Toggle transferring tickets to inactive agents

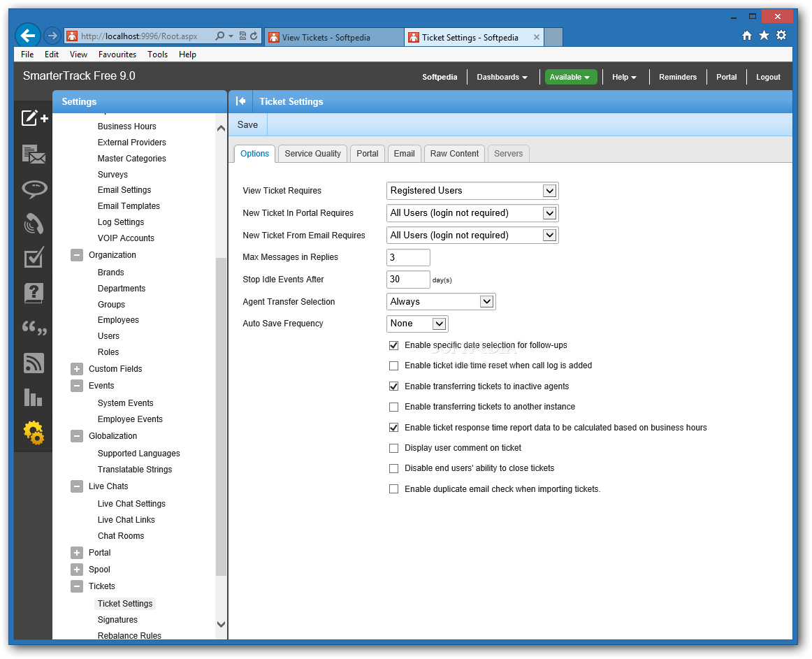pyautogui.click(x=393, y=386)
